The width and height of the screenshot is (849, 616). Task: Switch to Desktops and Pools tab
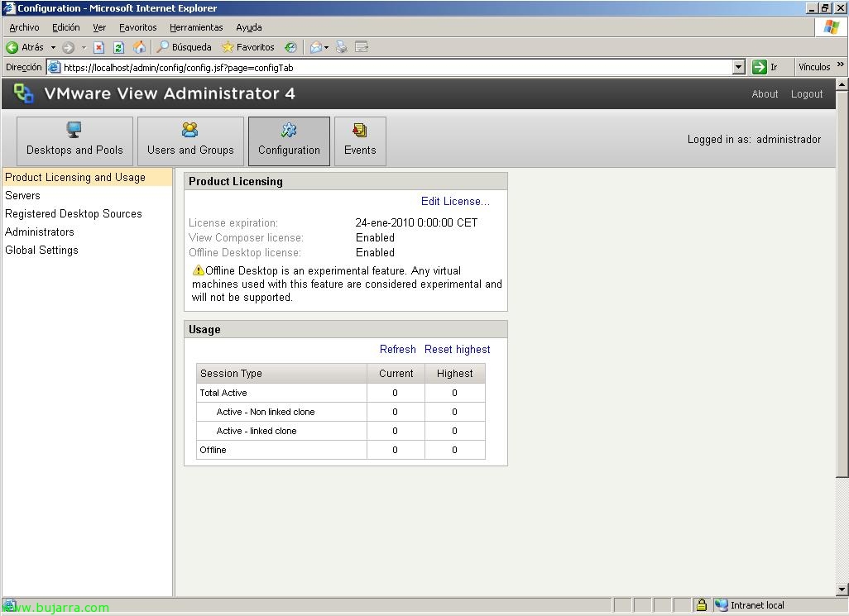coord(74,141)
